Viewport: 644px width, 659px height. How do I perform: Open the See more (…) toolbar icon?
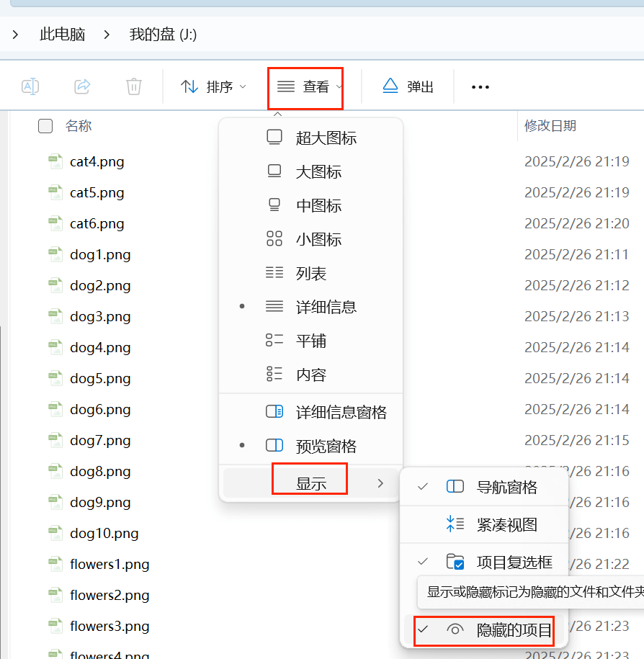point(480,86)
